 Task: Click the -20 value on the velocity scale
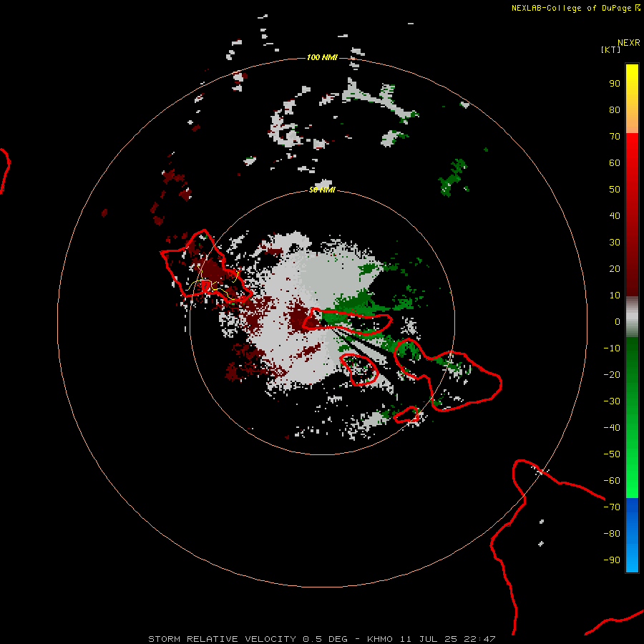(x=612, y=375)
